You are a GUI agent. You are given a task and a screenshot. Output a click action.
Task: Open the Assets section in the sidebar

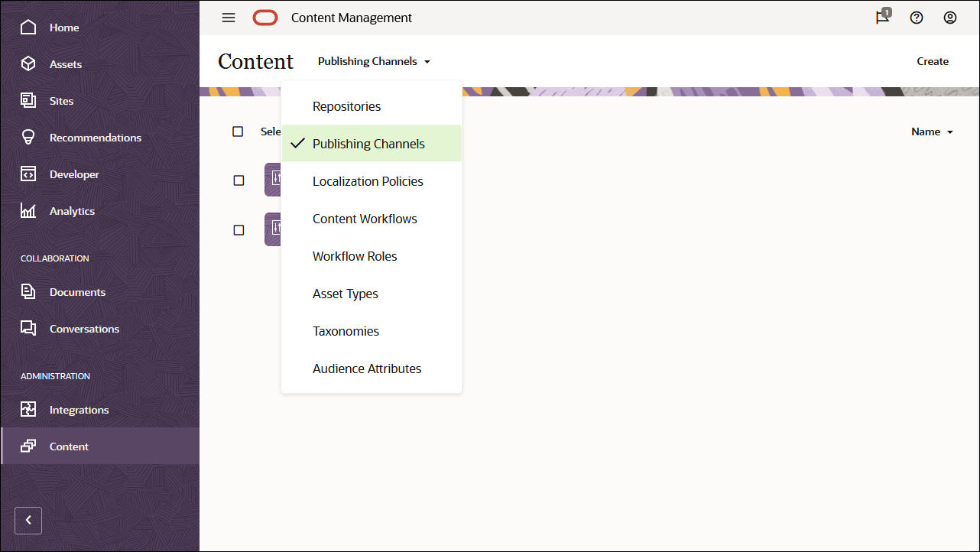(66, 64)
